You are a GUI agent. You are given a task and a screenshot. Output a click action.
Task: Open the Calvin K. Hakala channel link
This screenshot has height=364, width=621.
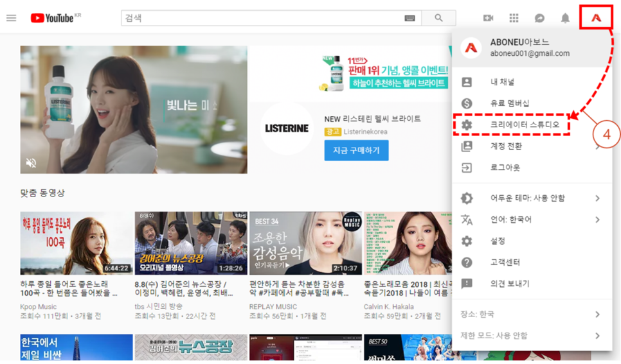(388, 307)
